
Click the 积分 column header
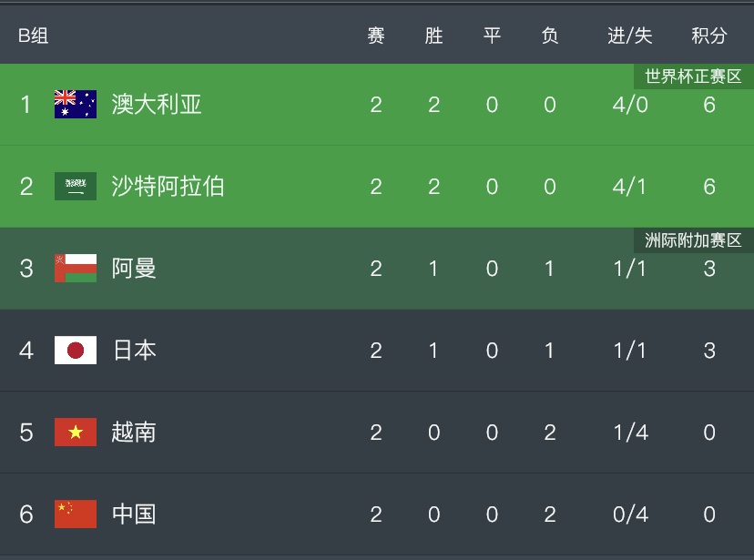tap(709, 36)
